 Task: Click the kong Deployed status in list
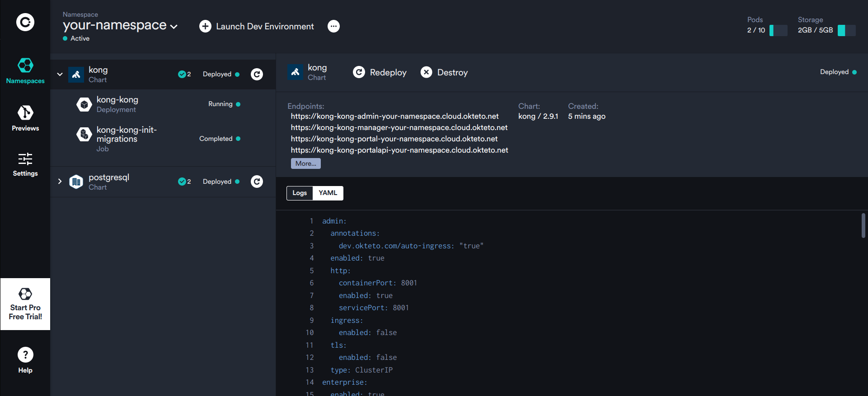(221, 74)
